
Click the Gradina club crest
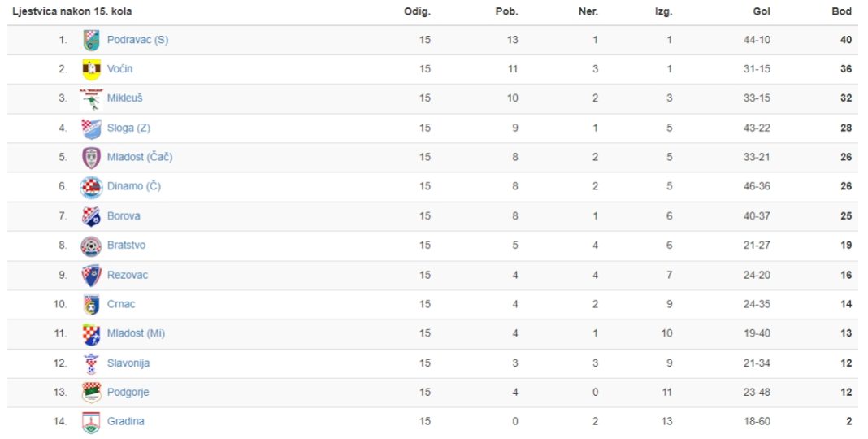coord(91,422)
